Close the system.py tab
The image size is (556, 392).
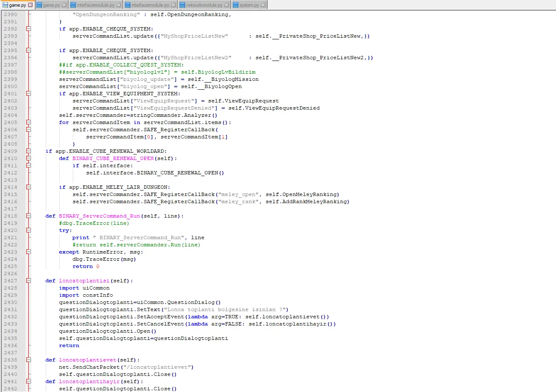[263, 5]
